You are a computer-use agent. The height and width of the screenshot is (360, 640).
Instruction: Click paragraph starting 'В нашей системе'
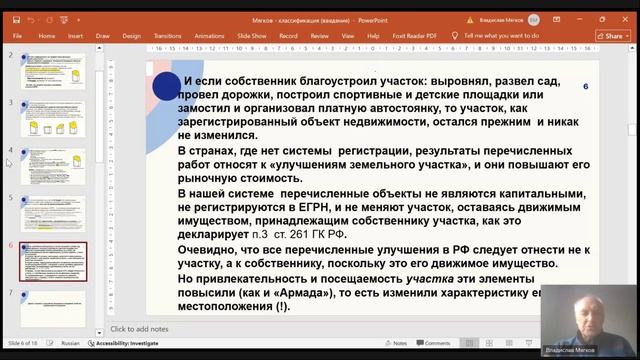382,214
